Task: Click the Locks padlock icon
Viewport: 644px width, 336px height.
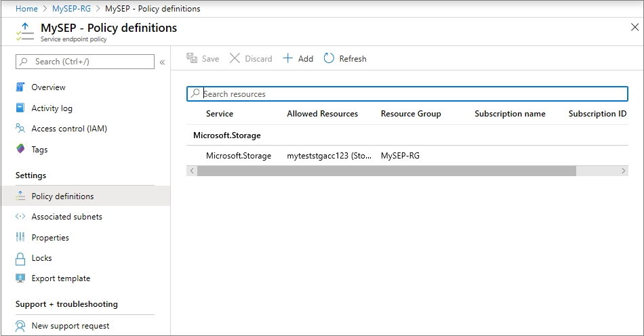Action: (20, 258)
